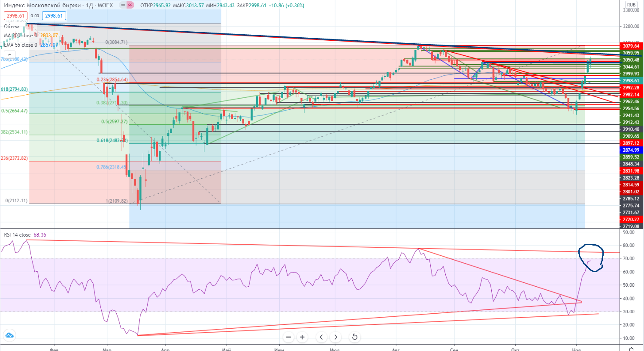The height and width of the screenshot is (351, 644).
Task: Reset the chart view
Action: click(354, 337)
